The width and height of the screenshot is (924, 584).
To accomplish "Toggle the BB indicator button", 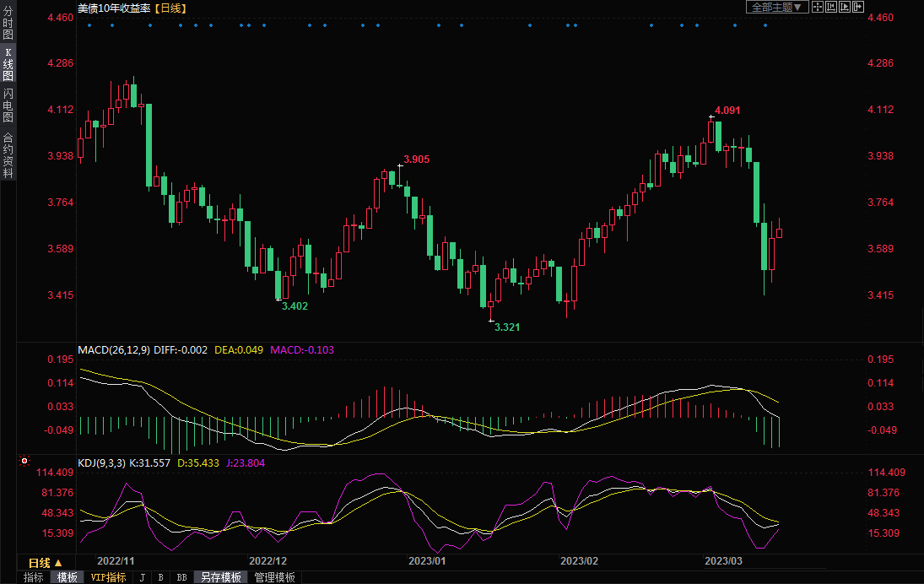I will click(181, 577).
